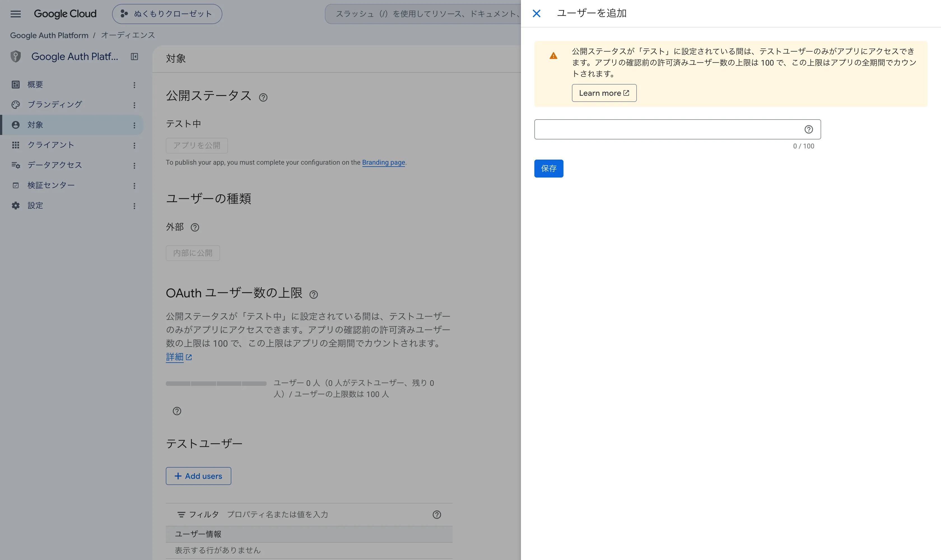This screenshot has height=560, width=941.
Task: Show help for the user email field
Action: point(809,129)
